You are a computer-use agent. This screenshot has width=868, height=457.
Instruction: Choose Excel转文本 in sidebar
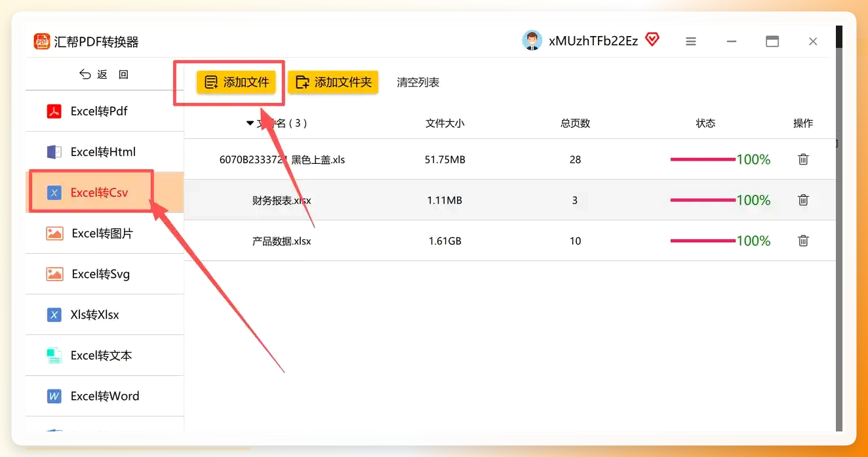click(104, 355)
